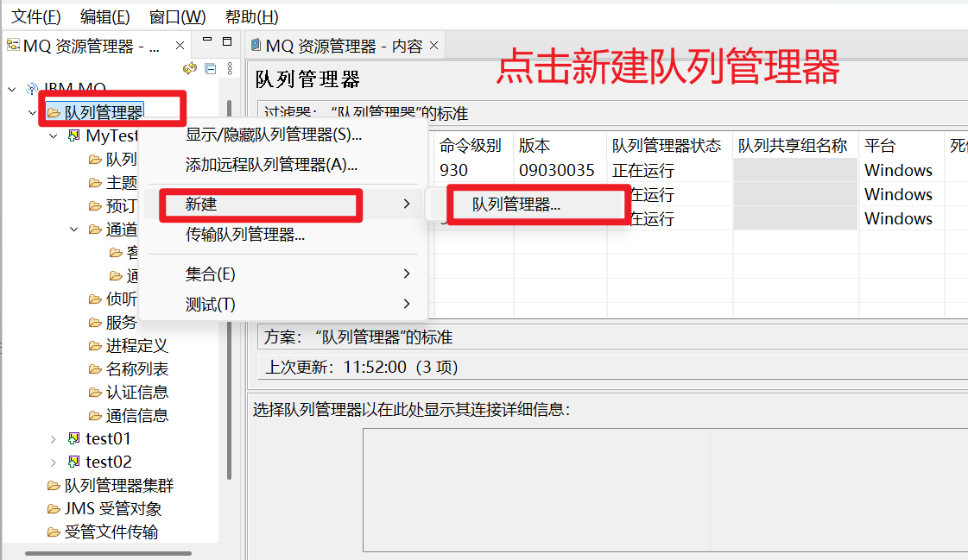Click the 队列 folder icon under MyTest

point(95,159)
